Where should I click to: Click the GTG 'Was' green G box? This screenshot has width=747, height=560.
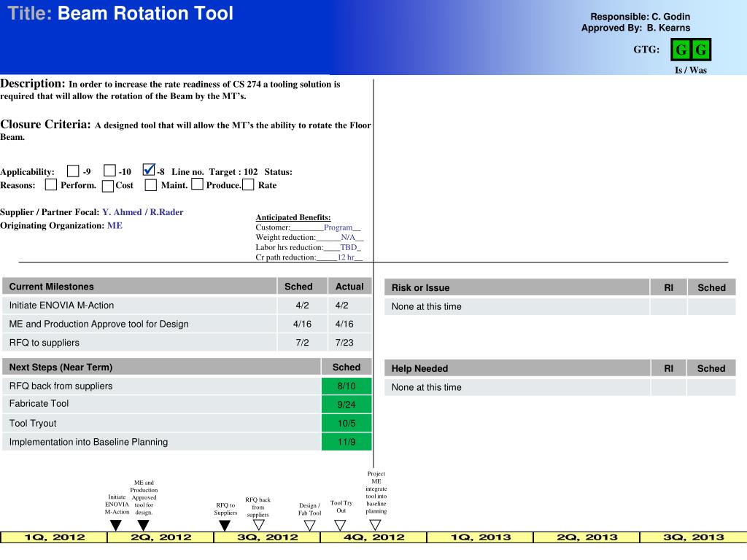(701, 50)
